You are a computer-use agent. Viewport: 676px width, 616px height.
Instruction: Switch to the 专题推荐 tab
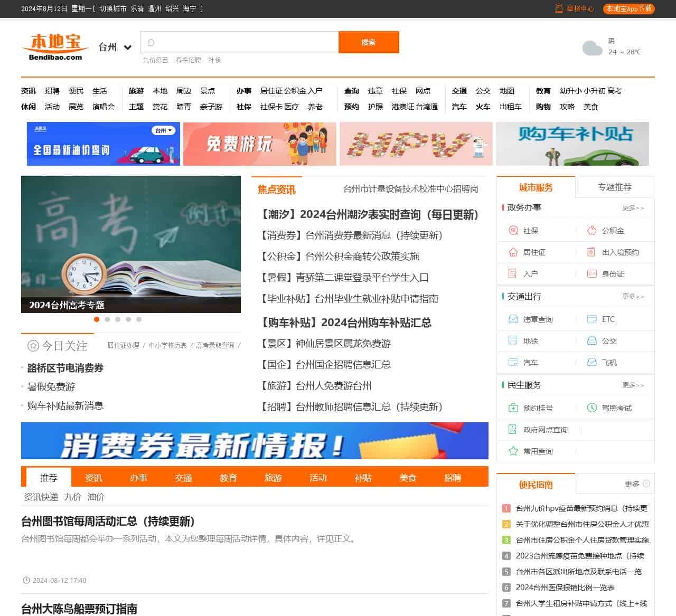pos(614,187)
